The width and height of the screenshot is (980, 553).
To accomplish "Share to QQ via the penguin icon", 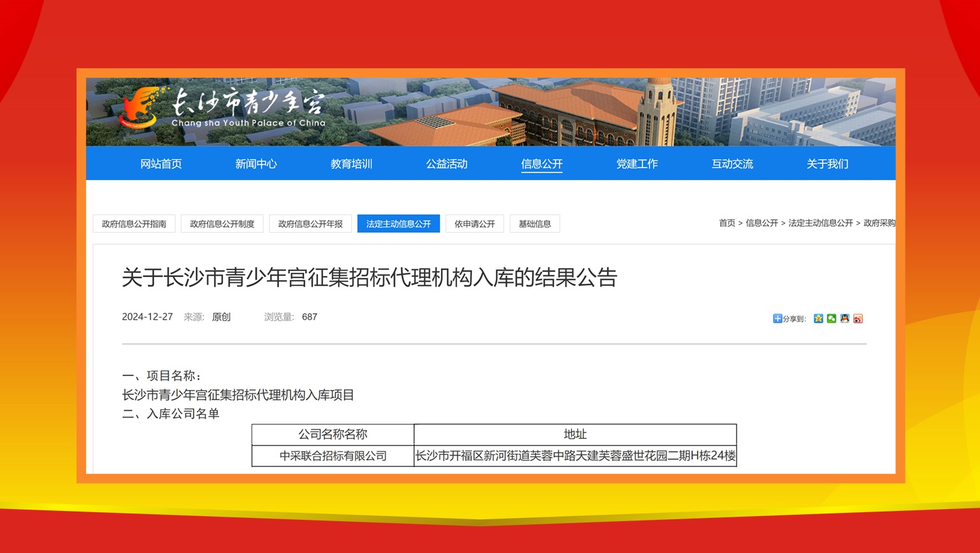I will pos(845,319).
